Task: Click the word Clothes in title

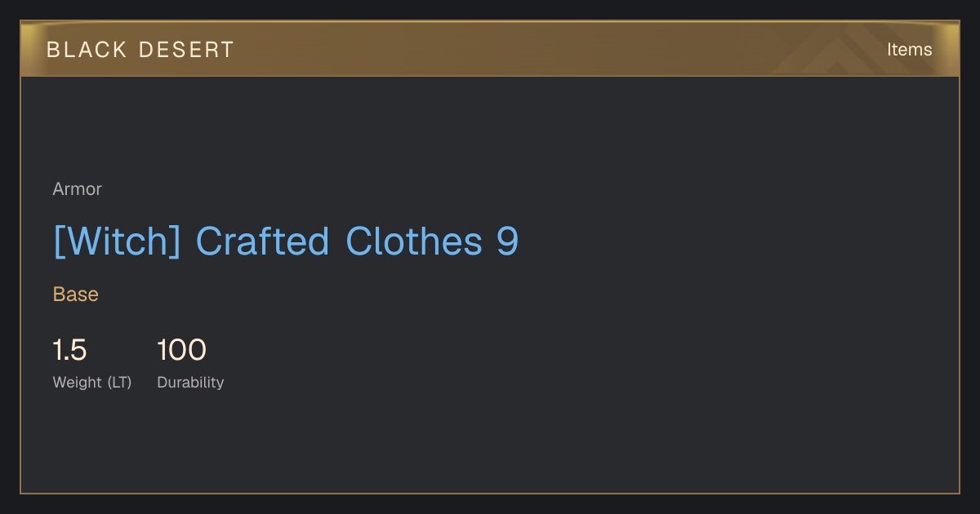Action: click(x=414, y=241)
